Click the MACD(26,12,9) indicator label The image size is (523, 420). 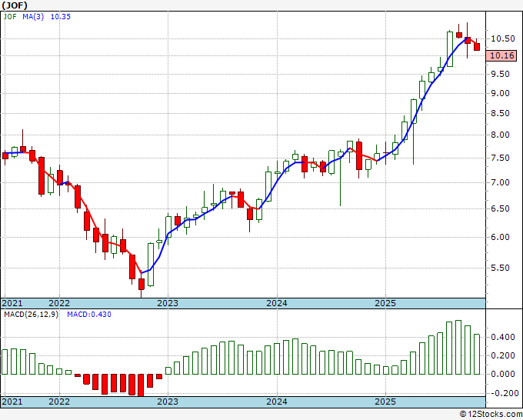click(x=31, y=315)
